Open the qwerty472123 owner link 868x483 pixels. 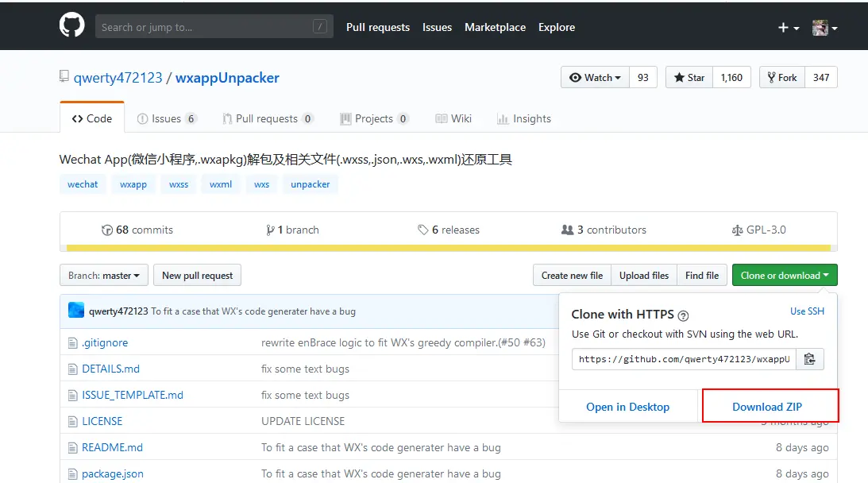tap(118, 78)
